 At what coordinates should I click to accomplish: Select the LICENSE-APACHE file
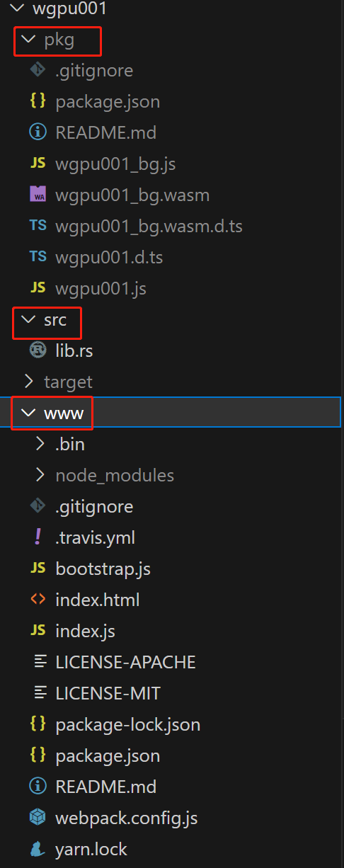(x=125, y=662)
